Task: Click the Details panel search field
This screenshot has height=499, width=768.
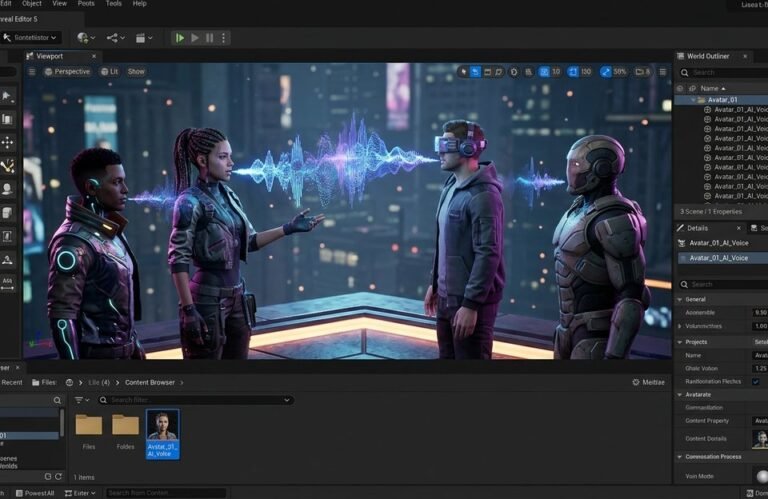Action: click(x=723, y=285)
